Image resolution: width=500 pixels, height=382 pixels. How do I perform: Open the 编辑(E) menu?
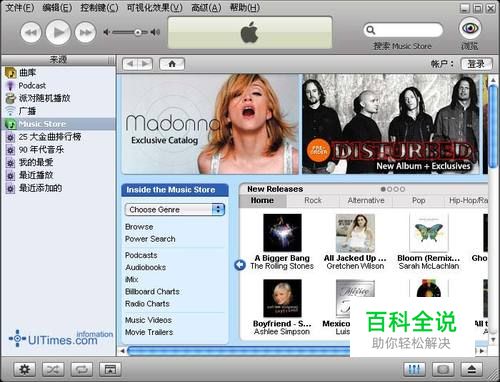pyautogui.click(x=57, y=8)
